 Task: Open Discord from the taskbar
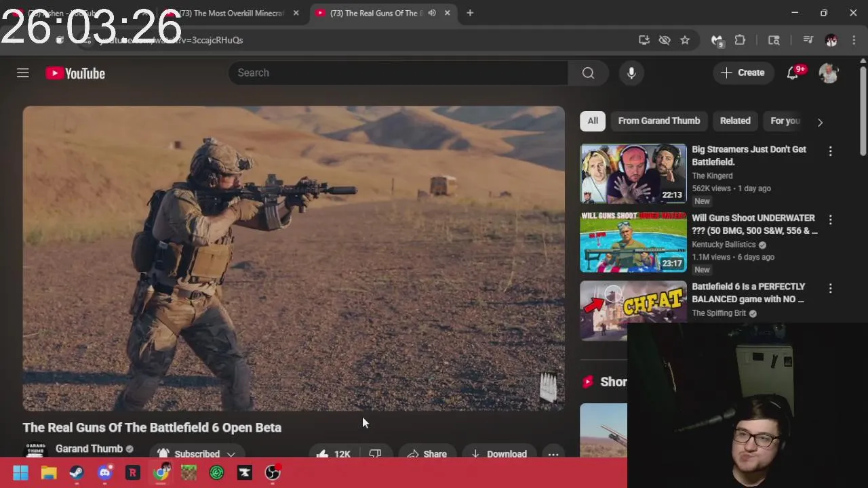point(104,472)
